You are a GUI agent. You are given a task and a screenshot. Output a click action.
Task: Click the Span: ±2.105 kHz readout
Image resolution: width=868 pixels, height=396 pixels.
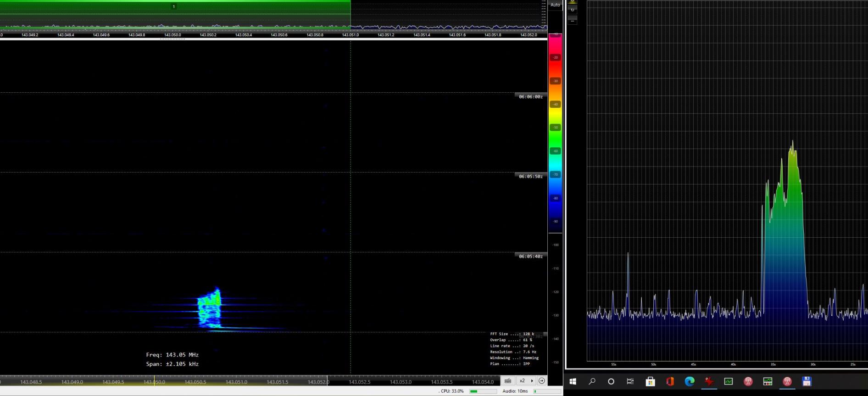point(172,364)
